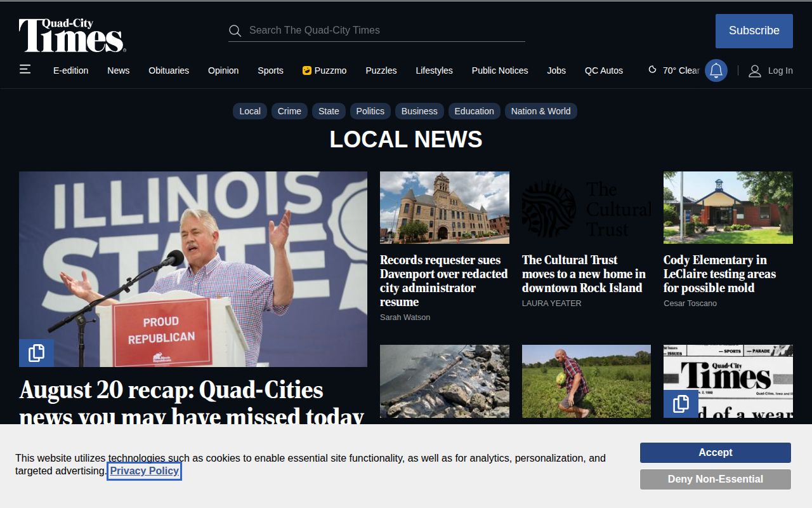
Task: Click the Log In link
Action: pyautogui.click(x=780, y=70)
